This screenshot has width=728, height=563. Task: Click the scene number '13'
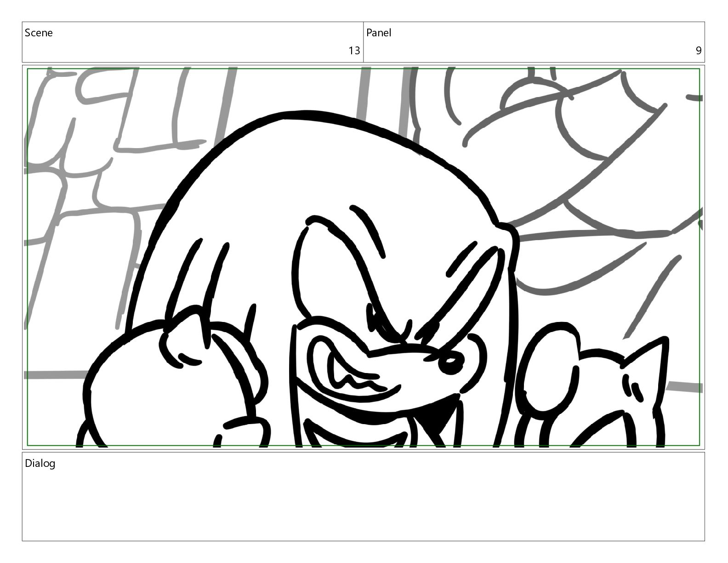[x=354, y=51]
